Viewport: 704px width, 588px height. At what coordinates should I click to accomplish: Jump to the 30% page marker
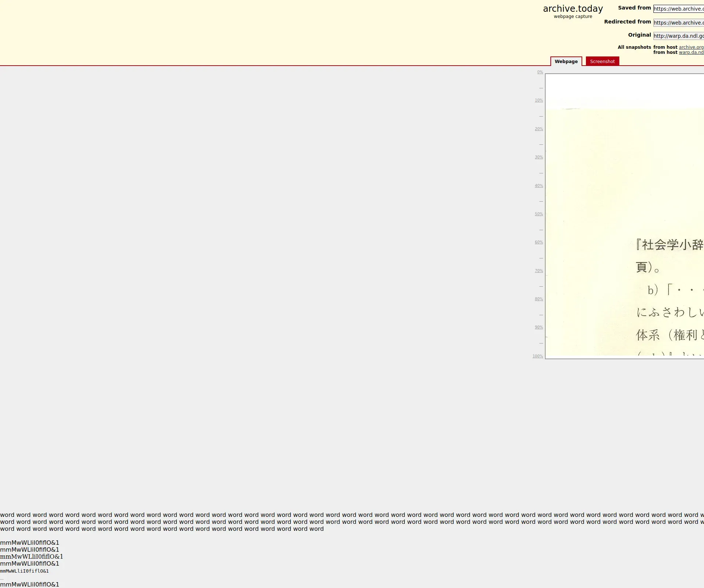[539, 157]
